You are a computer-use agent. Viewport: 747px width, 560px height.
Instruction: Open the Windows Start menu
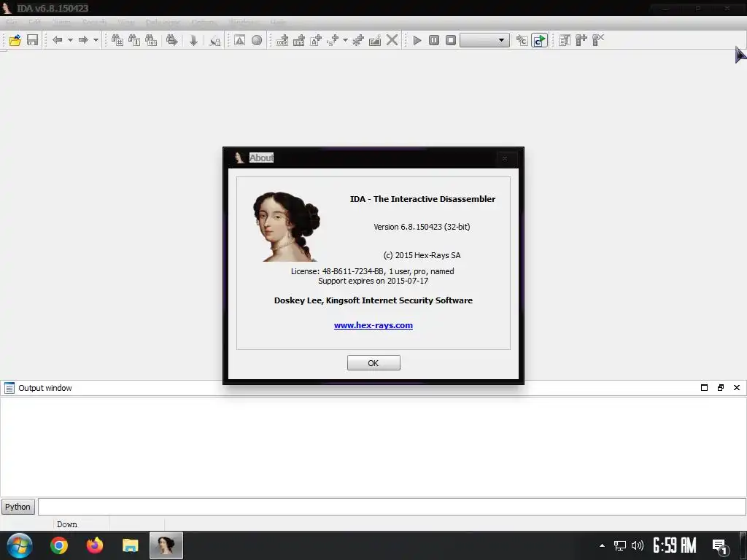pyautogui.click(x=20, y=545)
